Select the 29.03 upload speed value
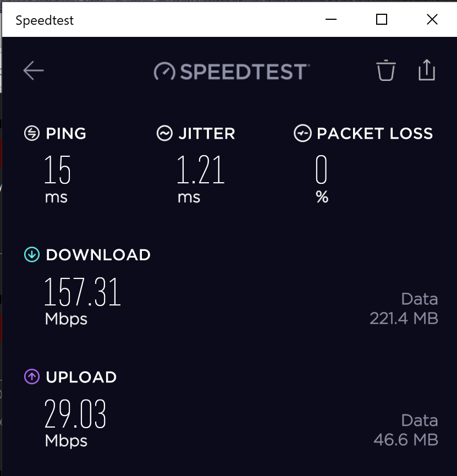This screenshot has width=457, height=476. click(x=75, y=414)
